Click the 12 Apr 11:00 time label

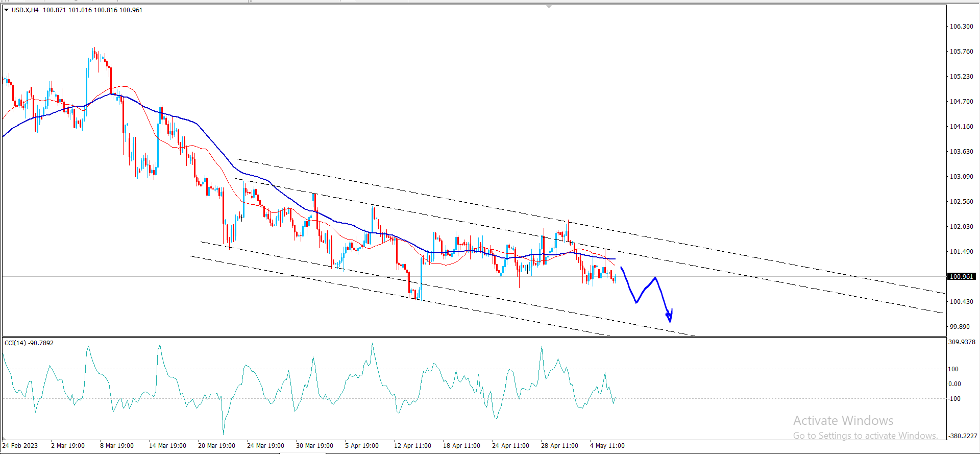tap(412, 445)
